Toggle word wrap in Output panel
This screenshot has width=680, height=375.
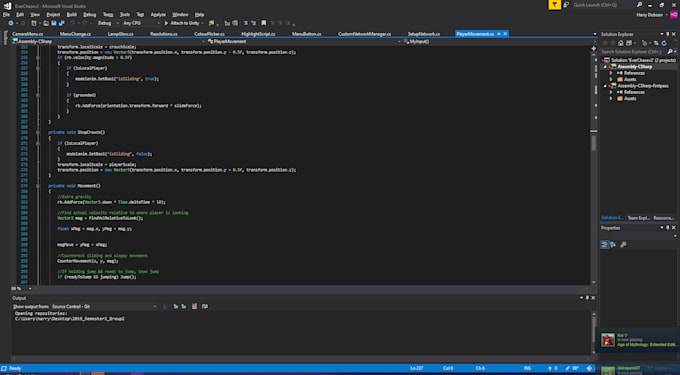click(x=205, y=307)
